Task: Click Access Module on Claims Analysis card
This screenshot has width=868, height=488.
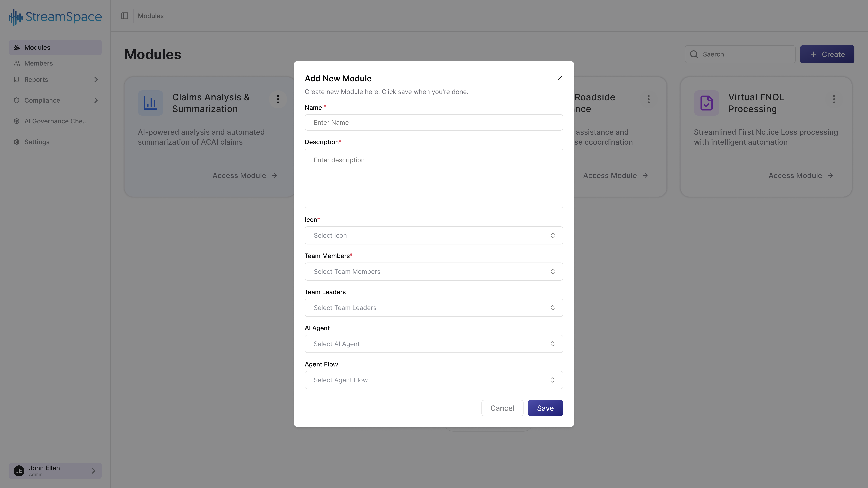Action: [245, 175]
